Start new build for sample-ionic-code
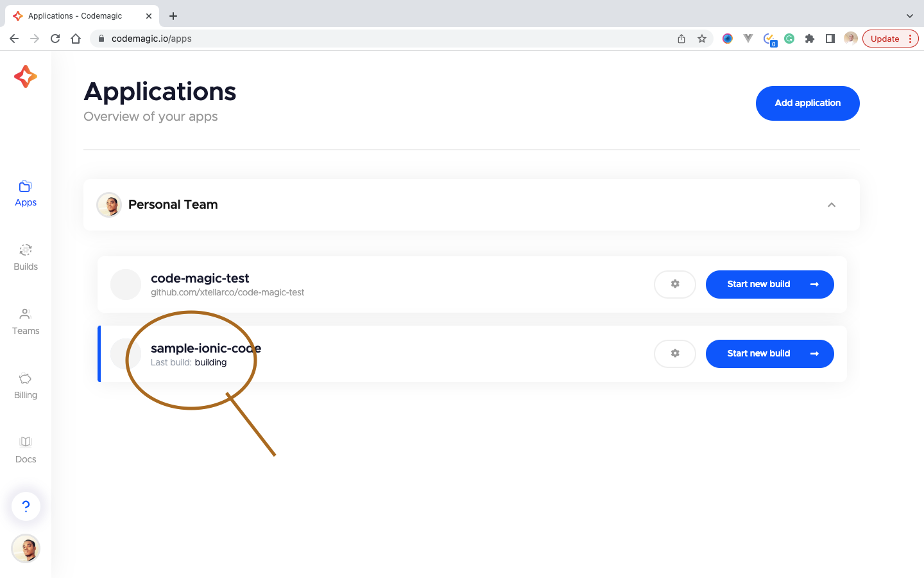 pyautogui.click(x=770, y=354)
